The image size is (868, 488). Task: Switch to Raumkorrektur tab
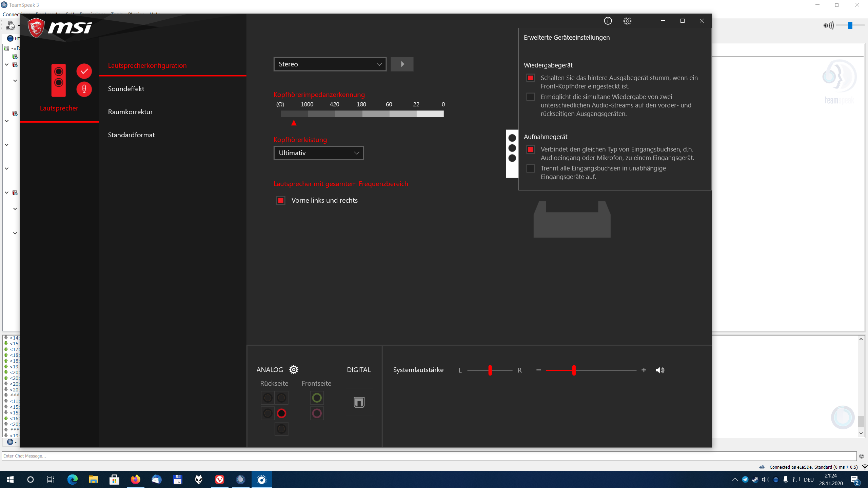130,112
